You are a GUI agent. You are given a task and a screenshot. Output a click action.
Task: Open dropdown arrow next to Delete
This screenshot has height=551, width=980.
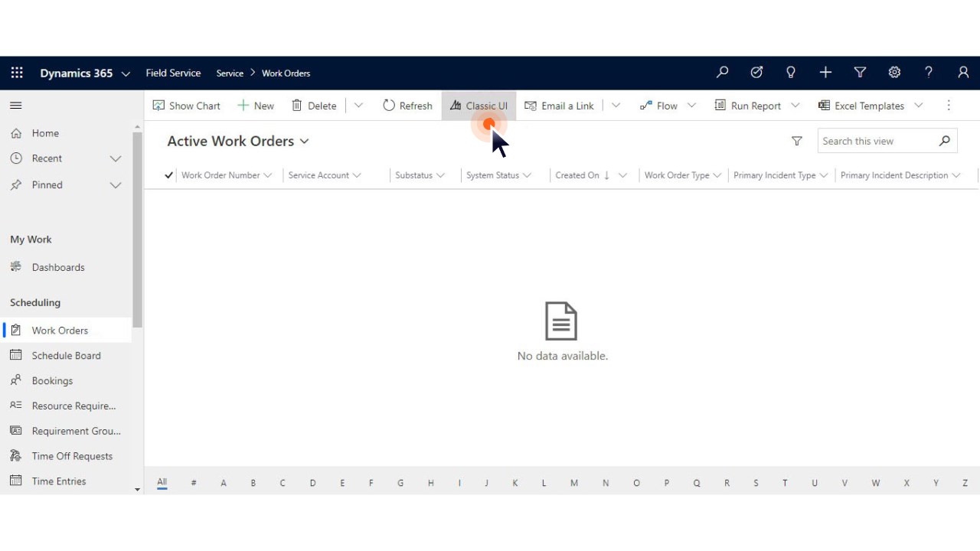point(358,106)
